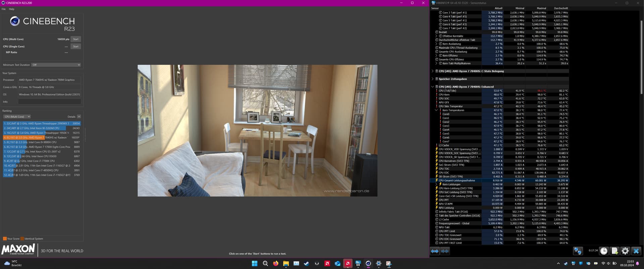This screenshot has width=644, height=269.
Task: Select the NPU Leistung sensor row
Action: click(499, 208)
